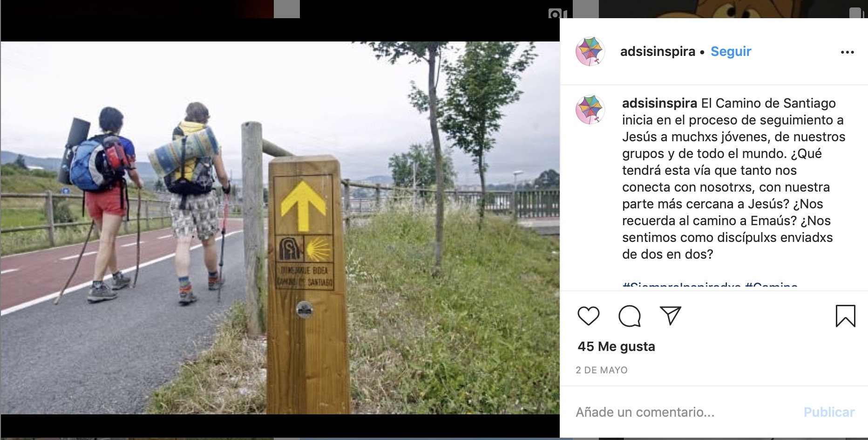Open the three-dot more options menu

[x=848, y=52]
